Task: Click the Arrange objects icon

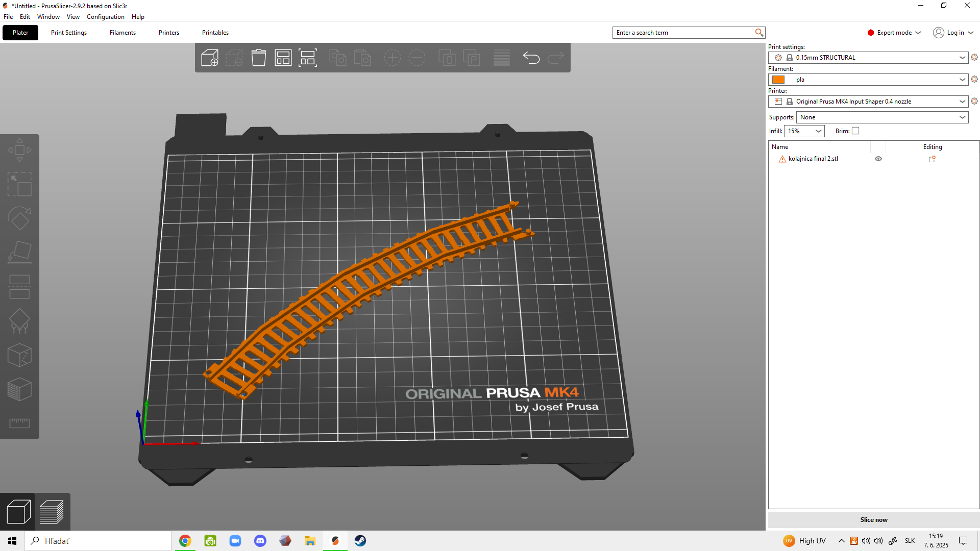Action: click(x=283, y=58)
